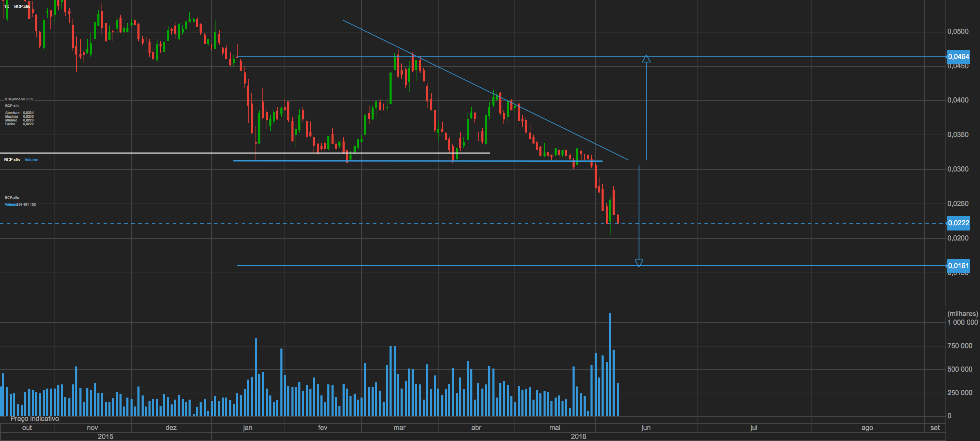The height and width of the screenshot is (441, 980).
Task: Click the 2015 year label
Action: 105,437
